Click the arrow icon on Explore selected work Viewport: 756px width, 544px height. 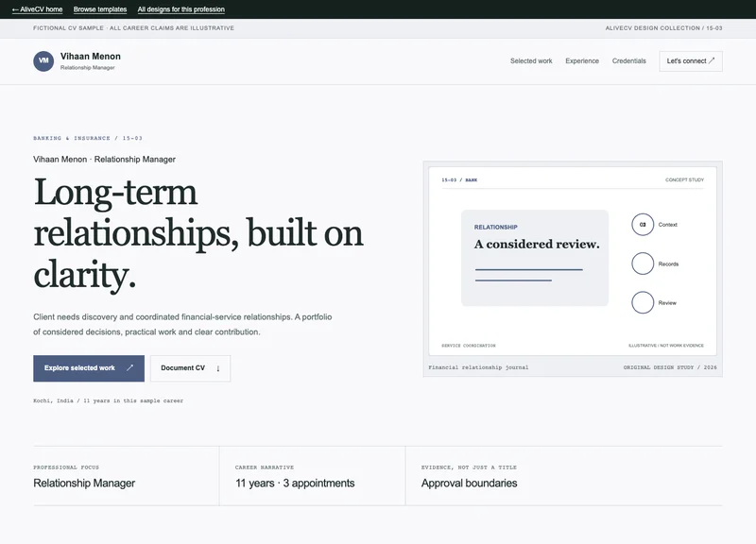[x=129, y=368]
